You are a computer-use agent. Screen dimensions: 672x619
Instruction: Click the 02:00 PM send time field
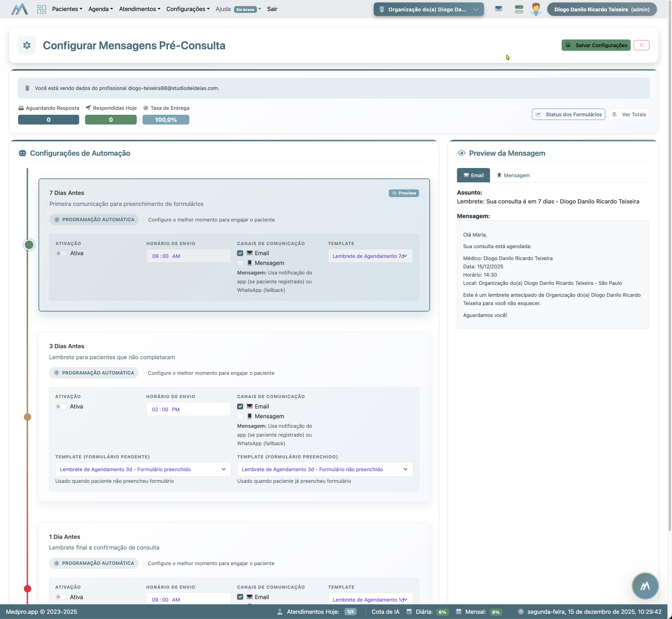188,409
